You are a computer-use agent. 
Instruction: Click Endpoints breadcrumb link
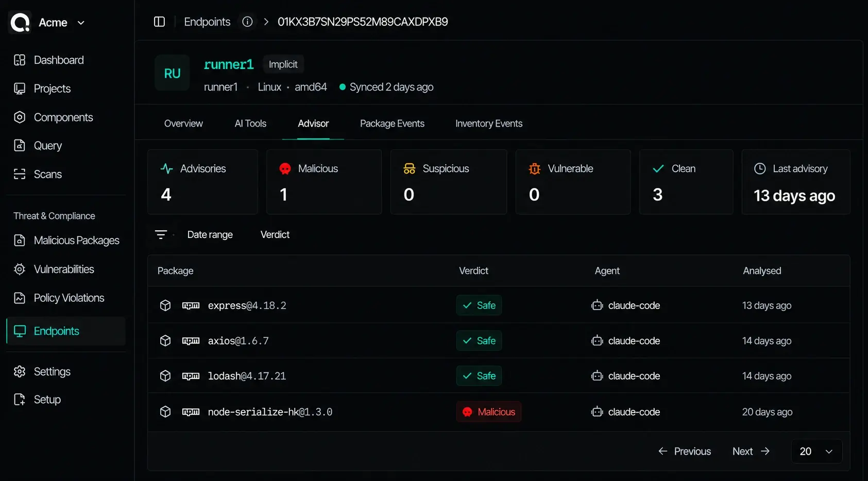point(207,22)
